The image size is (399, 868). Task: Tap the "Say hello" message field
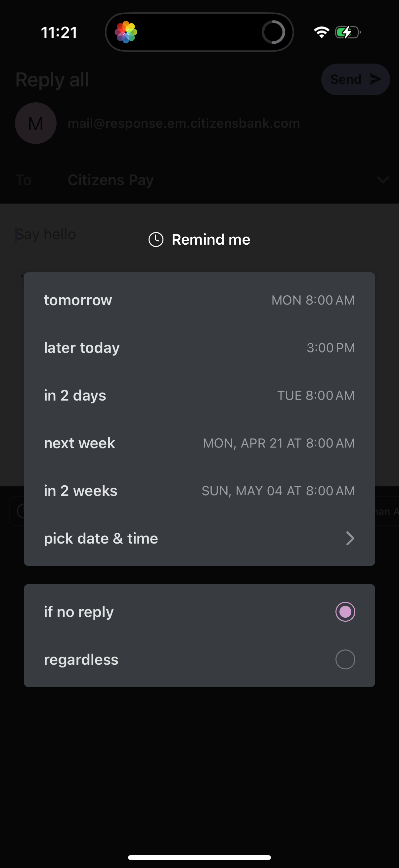point(46,234)
